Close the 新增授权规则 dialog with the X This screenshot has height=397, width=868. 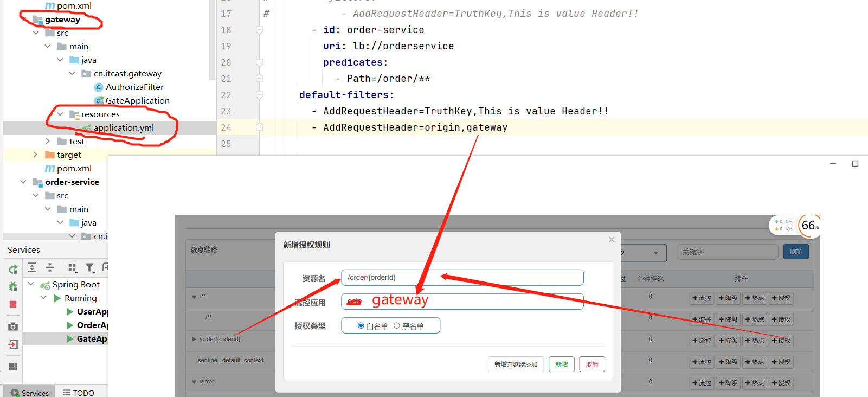[x=612, y=240]
